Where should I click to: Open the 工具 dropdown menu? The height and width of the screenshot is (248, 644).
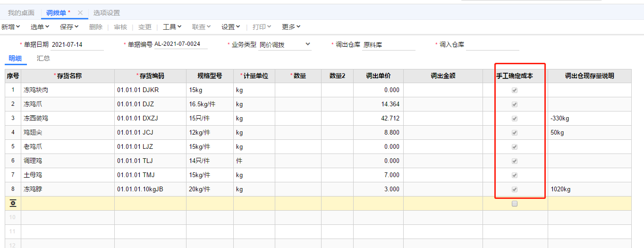pyautogui.click(x=172, y=27)
